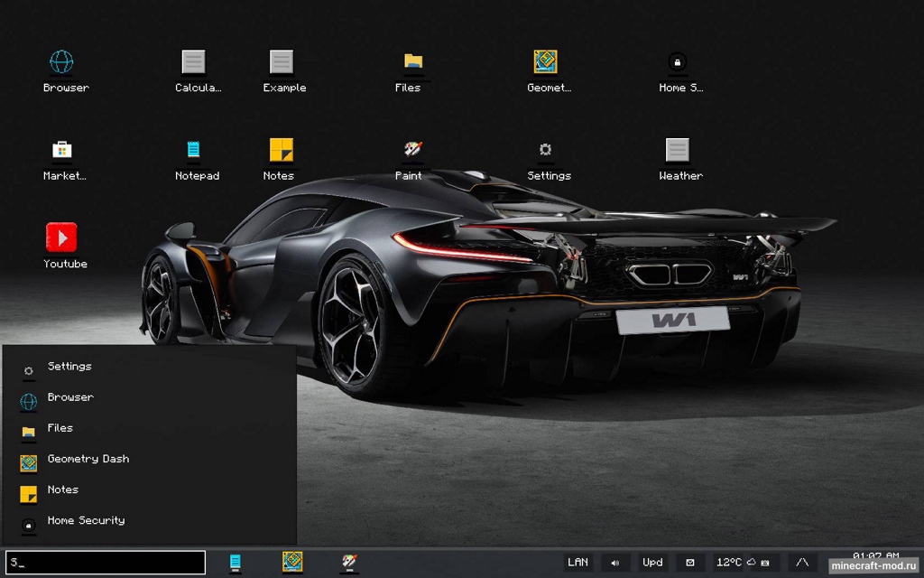Pick Home Security from search results list

(86, 520)
